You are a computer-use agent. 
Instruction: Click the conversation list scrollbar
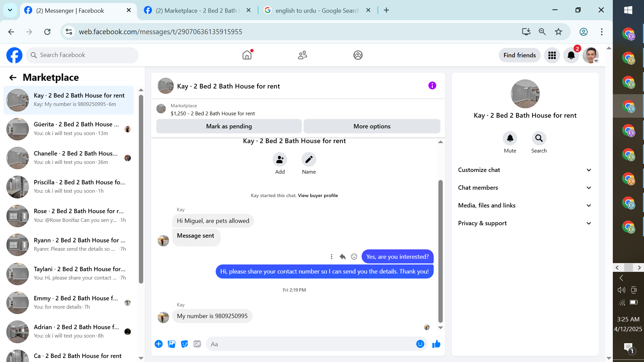[141, 189]
